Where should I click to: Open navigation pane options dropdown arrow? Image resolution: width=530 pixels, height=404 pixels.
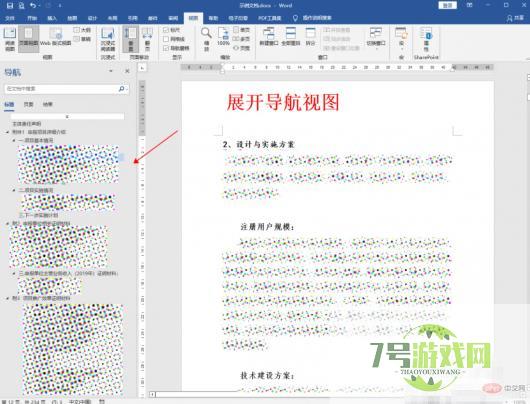click(x=111, y=71)
